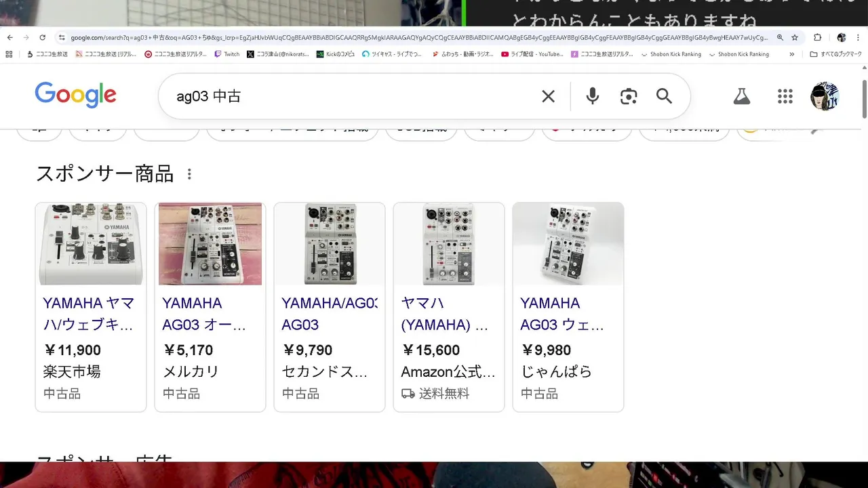Open the purple-icon ニコニコ生放送リアルタ bookmark

click(x=602, y=54)
